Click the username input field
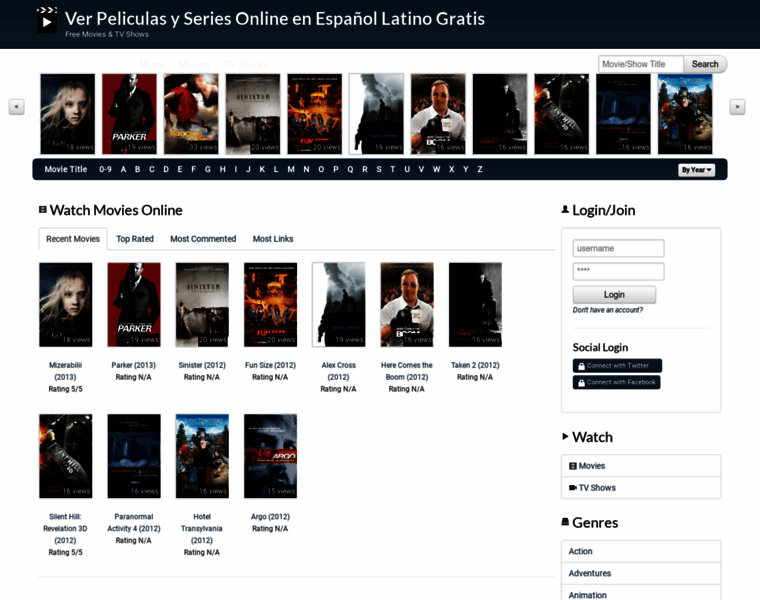760x600 pixels. click(x=618, y=248)
